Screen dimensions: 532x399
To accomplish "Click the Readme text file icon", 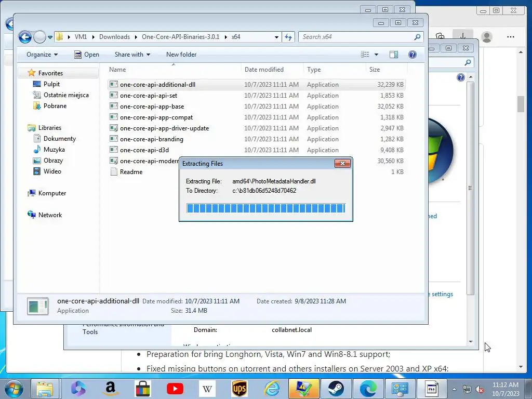I will click(x=114, y=171).
